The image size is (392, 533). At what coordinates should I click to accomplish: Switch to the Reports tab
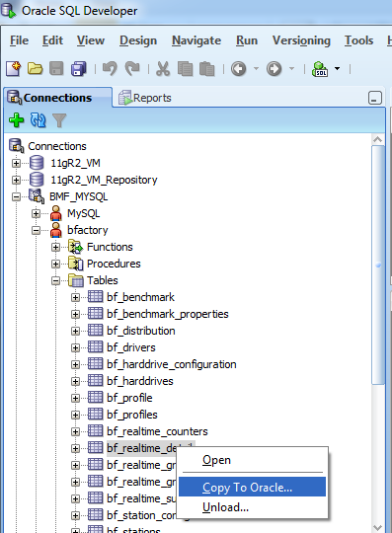coord(145,98)
